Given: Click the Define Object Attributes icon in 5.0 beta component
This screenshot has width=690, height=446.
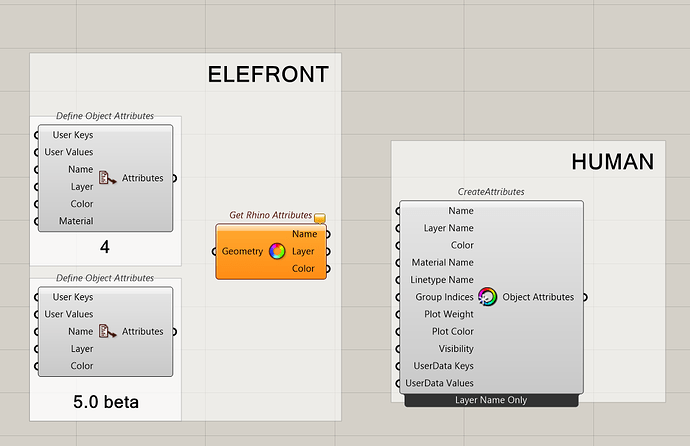Looking at the screenshot, I should (107, 331).
